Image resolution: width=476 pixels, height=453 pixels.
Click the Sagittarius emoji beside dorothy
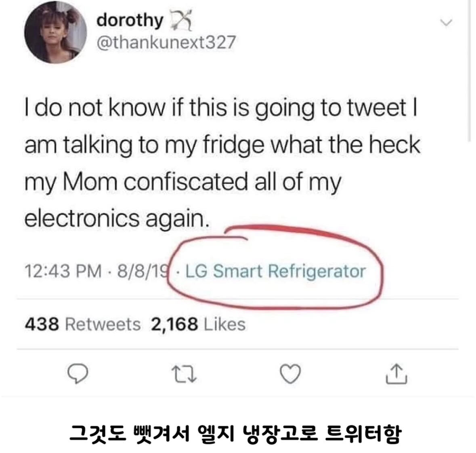(181, 20)
